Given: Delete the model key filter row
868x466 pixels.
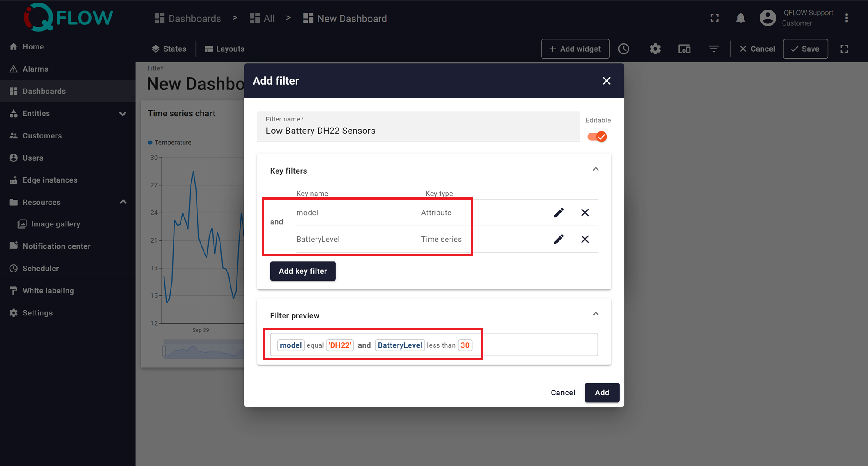Looking at the screenshot, I should coord(585,213).
